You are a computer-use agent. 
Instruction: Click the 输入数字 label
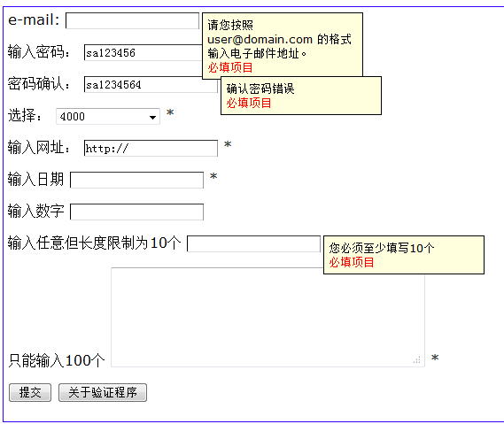(35, 211)
